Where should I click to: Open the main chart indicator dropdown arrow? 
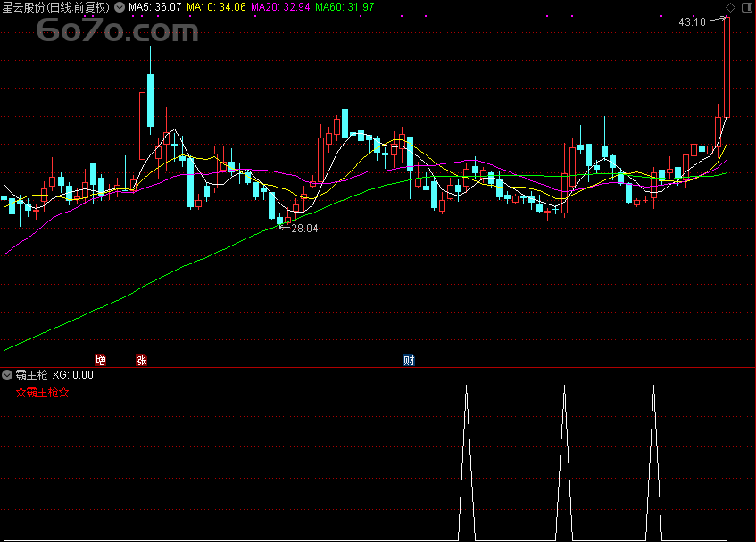click(x=119, y=7)
